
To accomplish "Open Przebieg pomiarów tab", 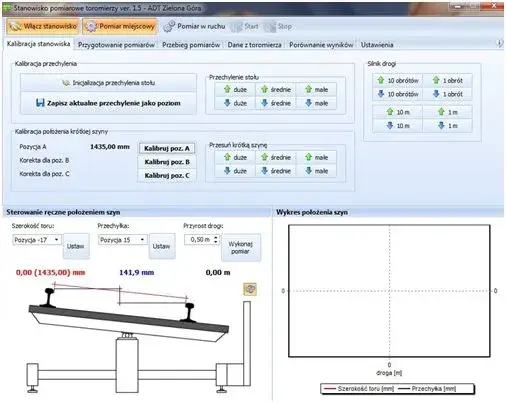I will (191, 45).
